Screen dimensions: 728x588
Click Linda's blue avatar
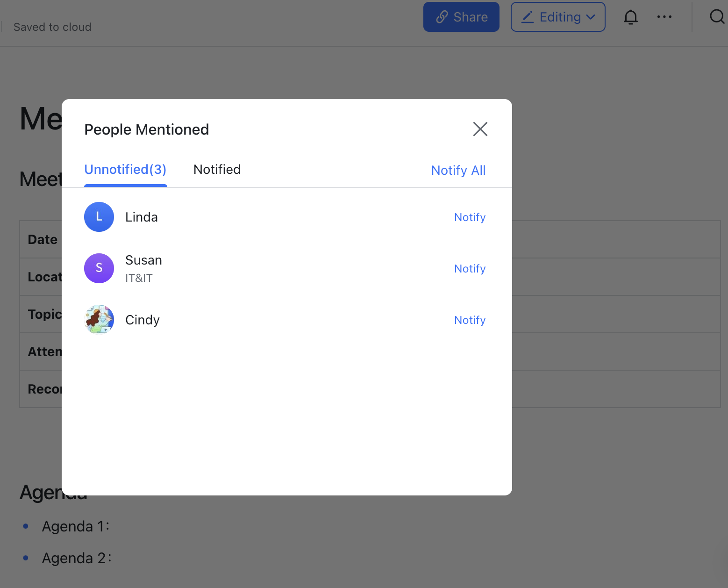99,217
